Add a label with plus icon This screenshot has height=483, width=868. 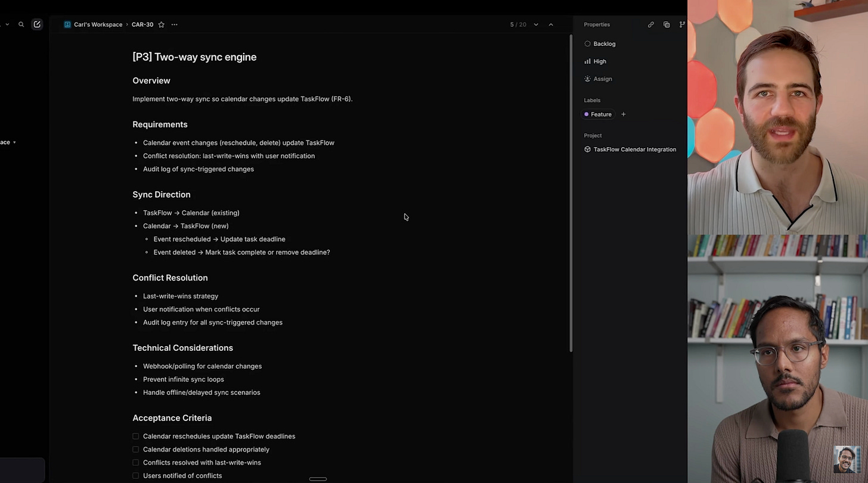tap(623, 114)
